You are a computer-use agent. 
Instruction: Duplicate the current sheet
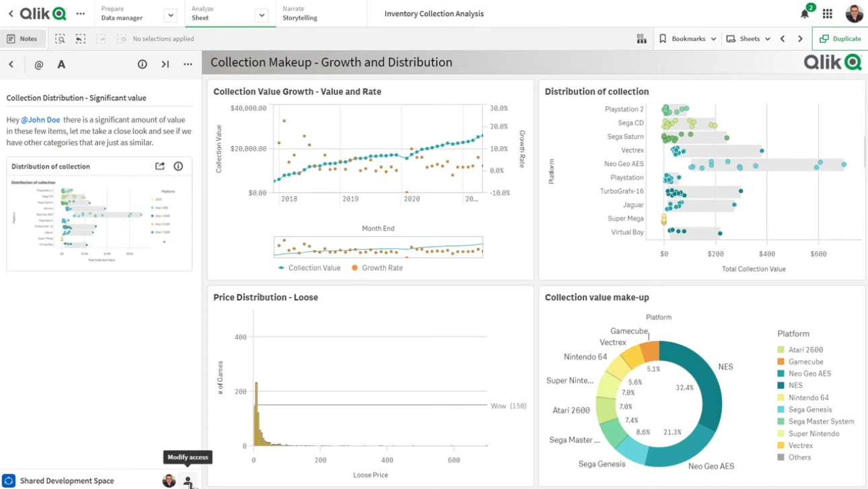tap(840, 39)
